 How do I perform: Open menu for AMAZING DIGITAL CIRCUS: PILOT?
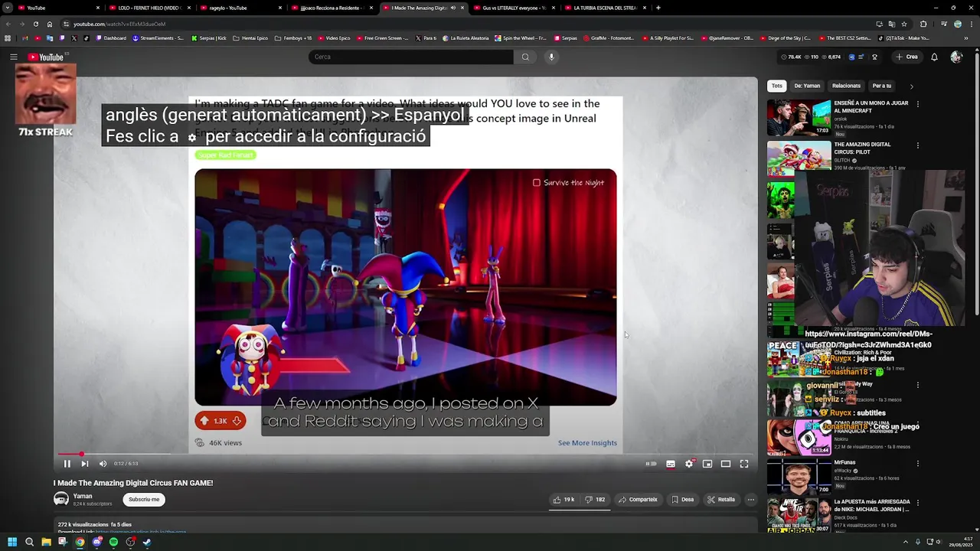coord(918,145)
